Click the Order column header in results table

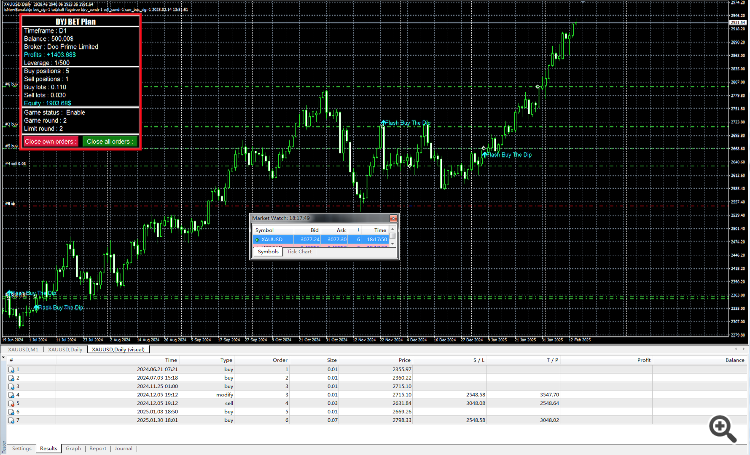tap(280, 360)
